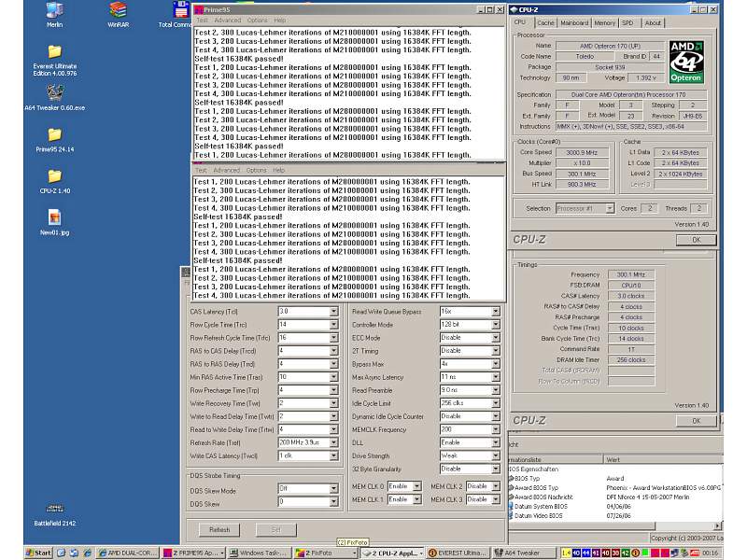This screenshot has width=747, height=560.
Task: Switch to 2 FixFoto taskbar group
Action: (x=325, y=553)
